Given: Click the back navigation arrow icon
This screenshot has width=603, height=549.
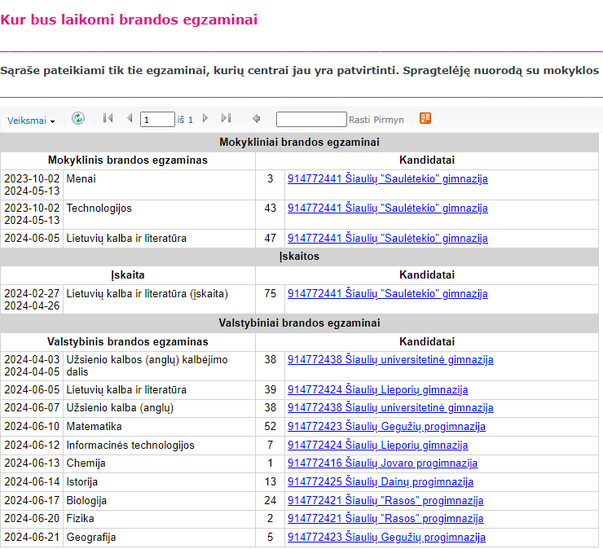Looking at the screenshot, I should click(257, 118).
